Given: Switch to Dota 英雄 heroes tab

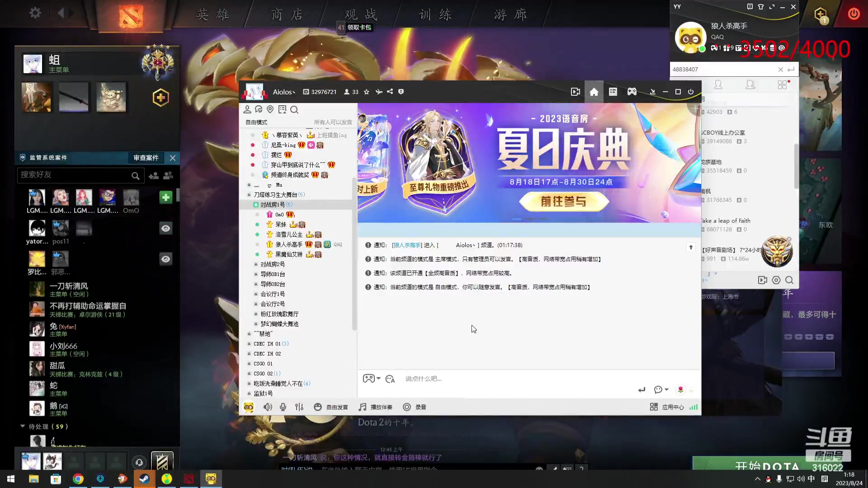Looking at the screenshot, I should [212, 15].
